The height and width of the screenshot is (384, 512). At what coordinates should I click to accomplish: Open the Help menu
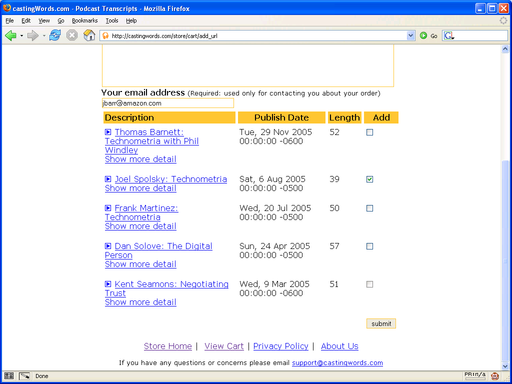point(131,21)
